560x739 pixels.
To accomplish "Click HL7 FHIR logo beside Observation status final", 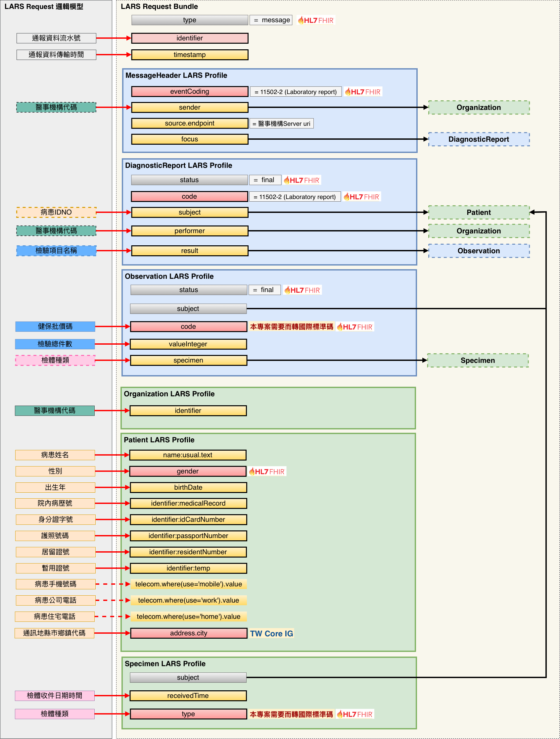I will tap(302, 290).
